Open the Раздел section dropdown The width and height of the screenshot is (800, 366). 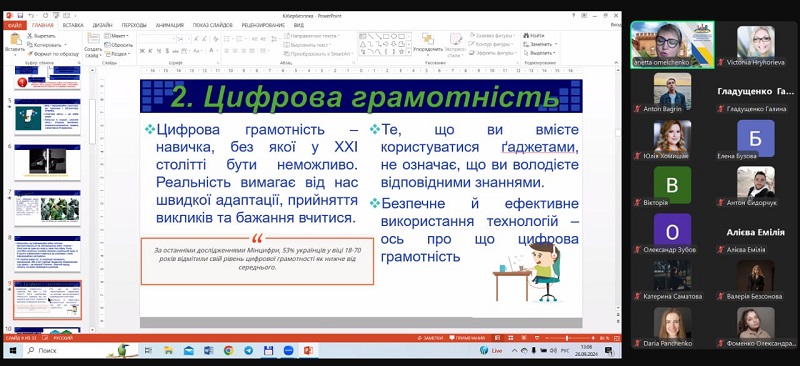pos(117,54)
